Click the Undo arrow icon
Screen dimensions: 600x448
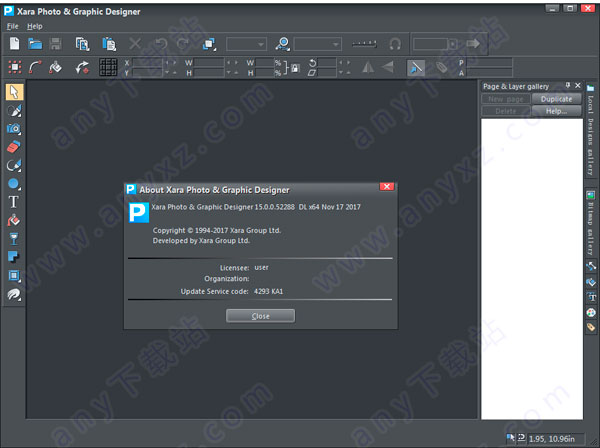[161, 44]
